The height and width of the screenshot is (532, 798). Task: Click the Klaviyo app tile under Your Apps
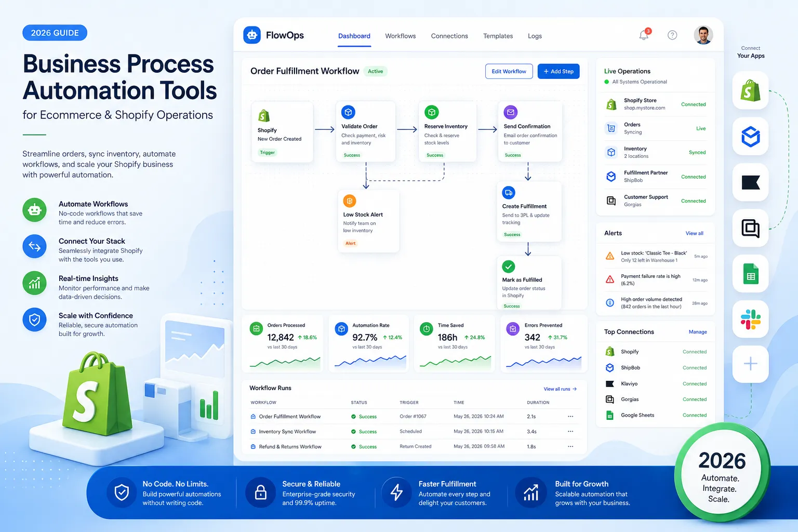pos(750,182)
